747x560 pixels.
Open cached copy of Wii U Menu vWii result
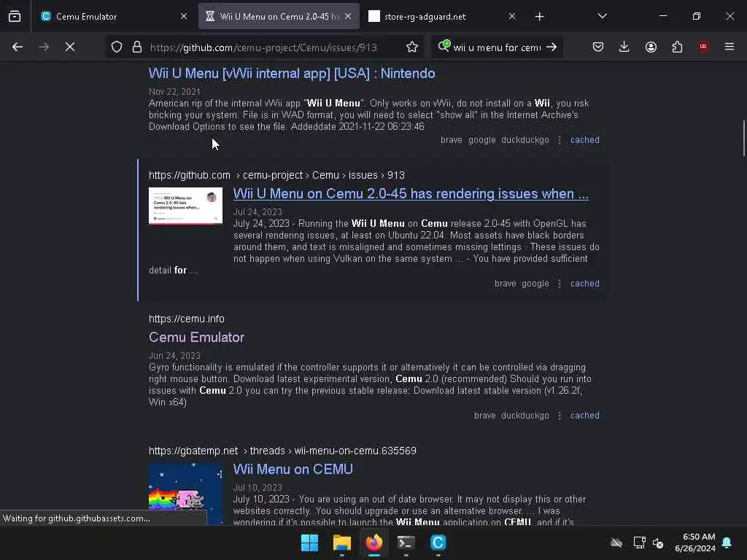click(584, 139)
